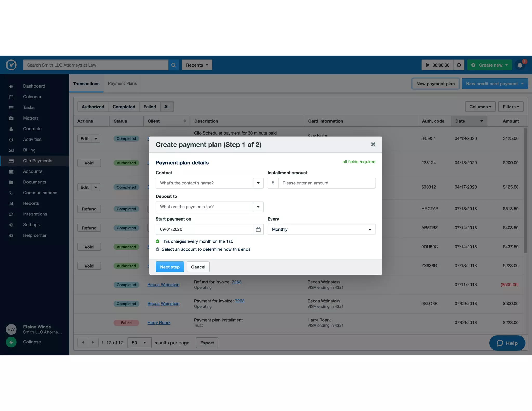Open the Recents dropdown menu

(x=197, y=65)
